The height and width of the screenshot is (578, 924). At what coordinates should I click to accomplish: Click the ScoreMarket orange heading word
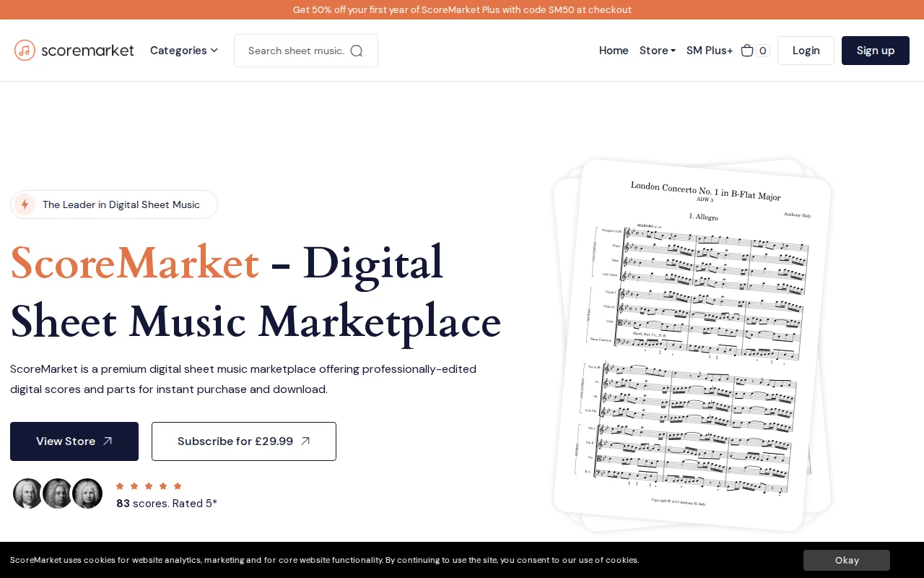(x=135, y=262)
